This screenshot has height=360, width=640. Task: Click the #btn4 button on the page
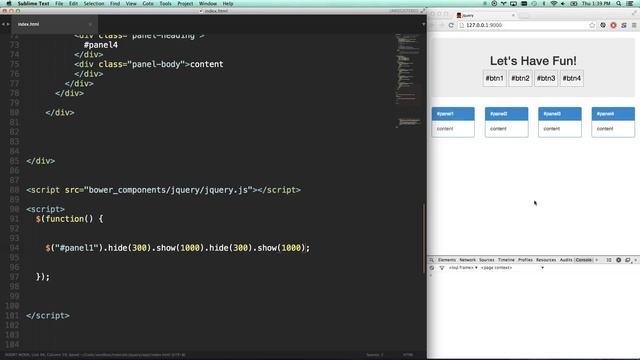[572, 78]
